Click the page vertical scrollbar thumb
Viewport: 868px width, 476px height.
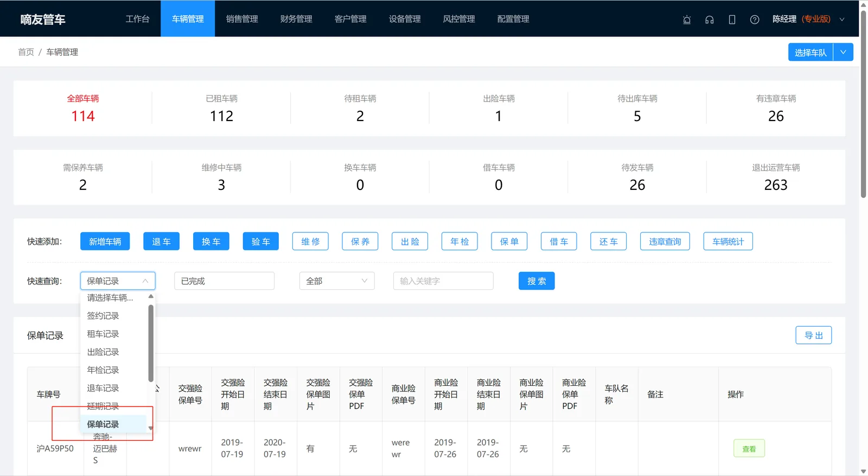click(863, 103)
